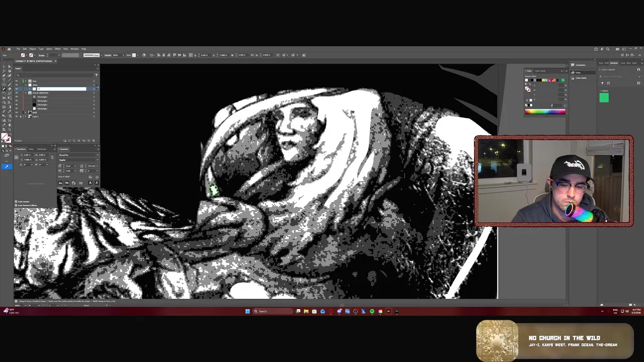Pick a color from spectrum bar
The height and width of the screenshot is (362, 644).
(545, 112)
